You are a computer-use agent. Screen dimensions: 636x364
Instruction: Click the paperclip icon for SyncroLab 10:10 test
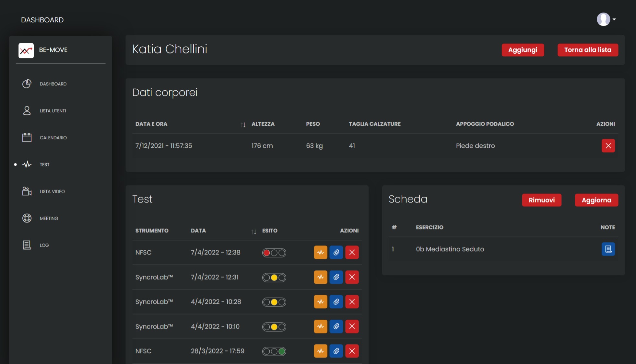tap(336, 326)
